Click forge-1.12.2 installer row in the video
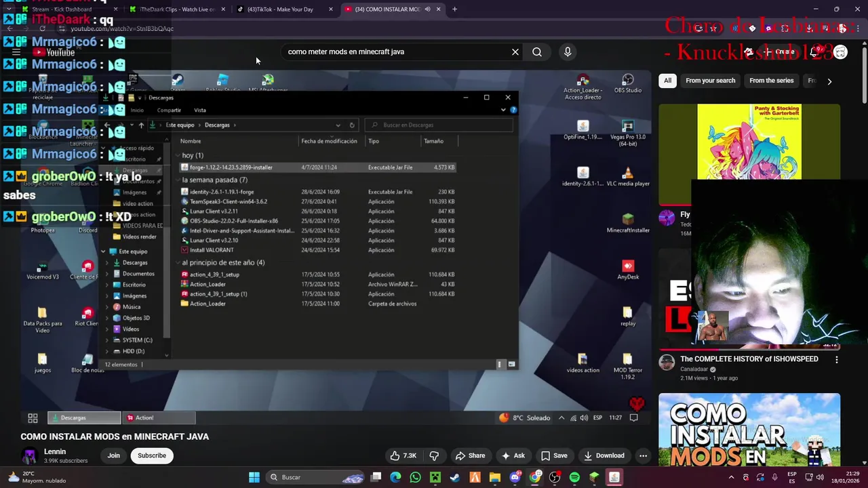 (x=317, y=167)
